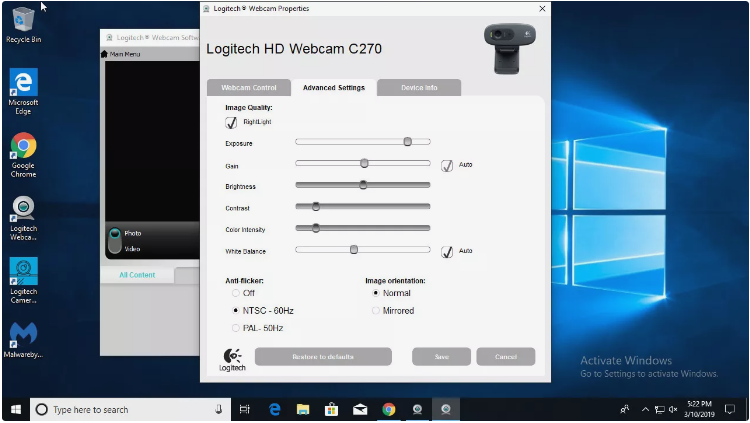Click Main Menu in webcam software window
The height and width of the screenshot is (423, 750).
click(125, 54)
